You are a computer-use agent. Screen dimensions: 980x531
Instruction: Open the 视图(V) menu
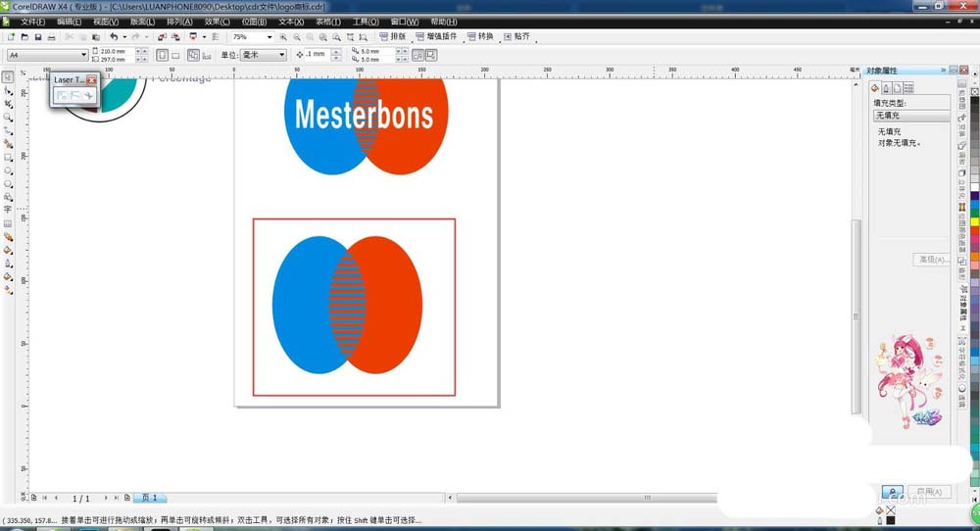[106, 22]
